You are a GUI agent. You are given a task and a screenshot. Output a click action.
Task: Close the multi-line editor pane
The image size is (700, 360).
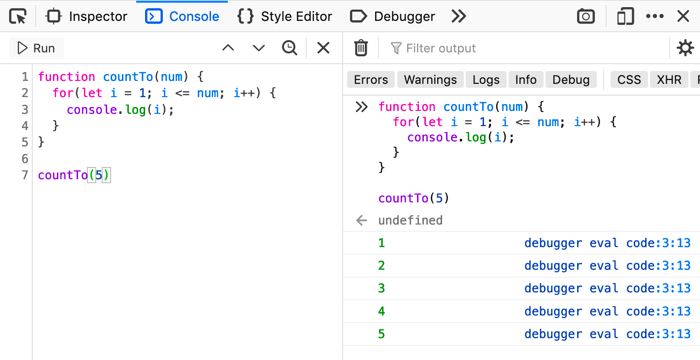(x=323, y=48)
